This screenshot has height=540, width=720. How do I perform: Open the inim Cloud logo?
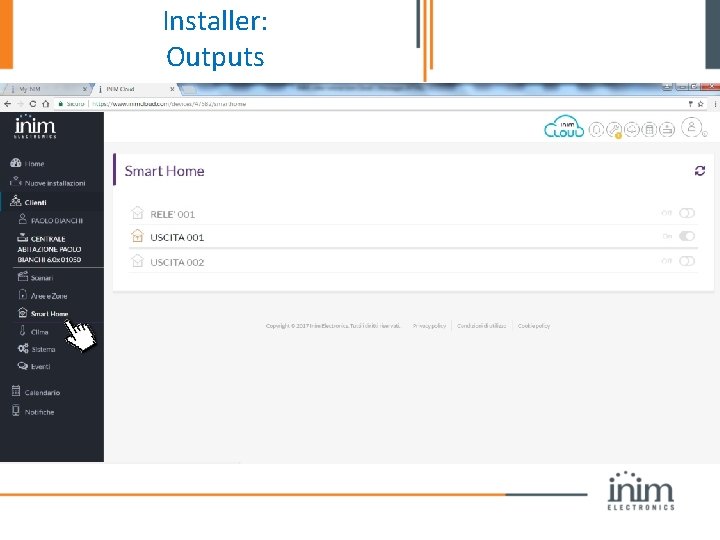pyautogui.click(x=564, y=127)
